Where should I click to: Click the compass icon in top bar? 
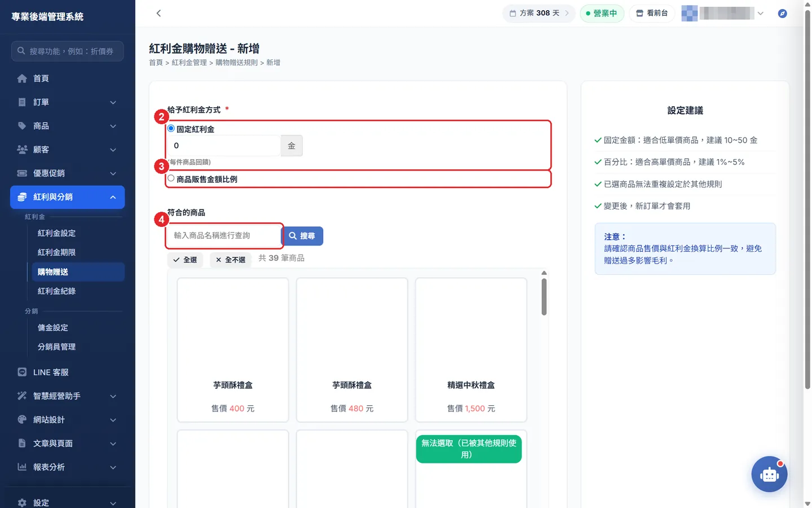coord(782,13)
